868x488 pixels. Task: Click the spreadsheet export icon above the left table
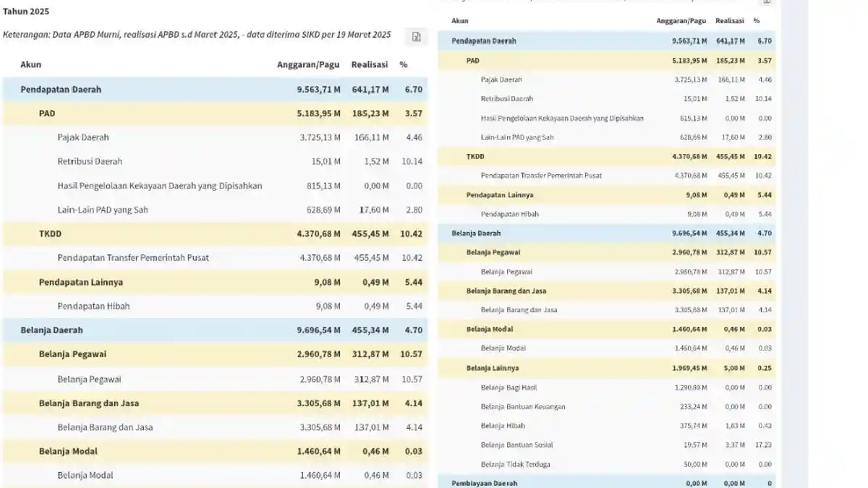click(417, 37)
